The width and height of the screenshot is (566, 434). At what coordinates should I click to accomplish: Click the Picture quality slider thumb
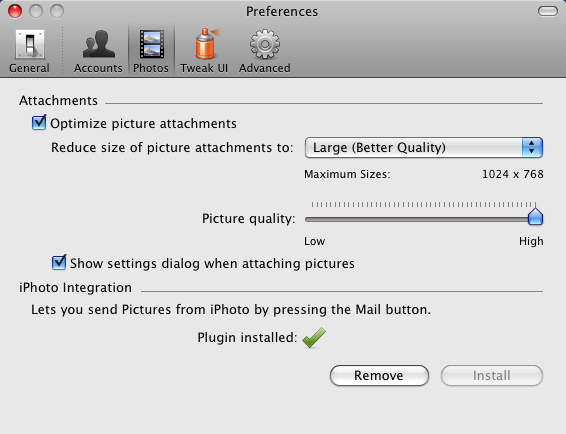(x=535, y=217)
